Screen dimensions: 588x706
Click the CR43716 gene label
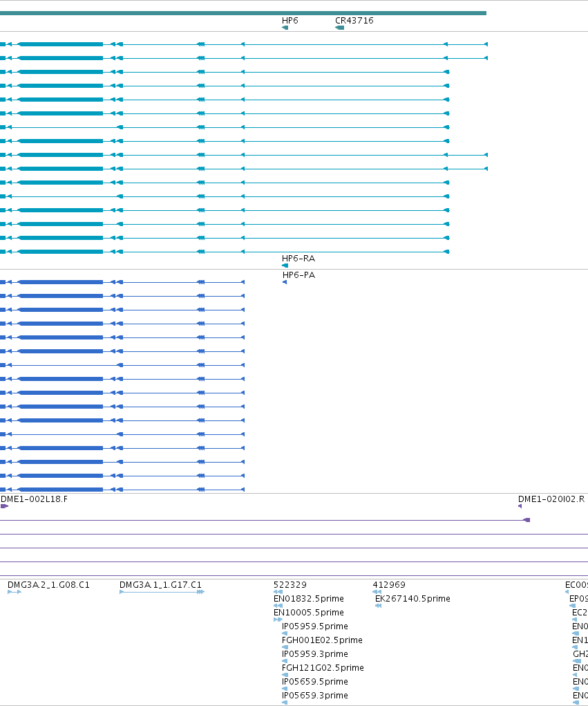[x=354, y=21]
